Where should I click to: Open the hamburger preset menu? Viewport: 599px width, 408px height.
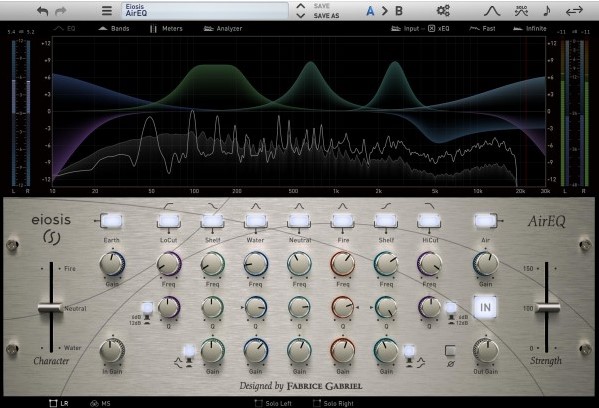coord(107,11)
